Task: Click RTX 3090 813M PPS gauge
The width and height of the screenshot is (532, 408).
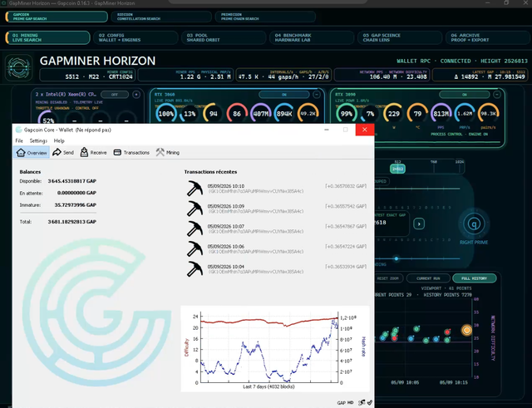Action: [x=441, y=114]
